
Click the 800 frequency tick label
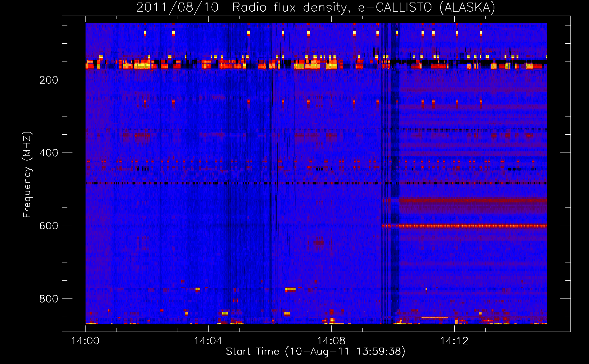point(49,299)
